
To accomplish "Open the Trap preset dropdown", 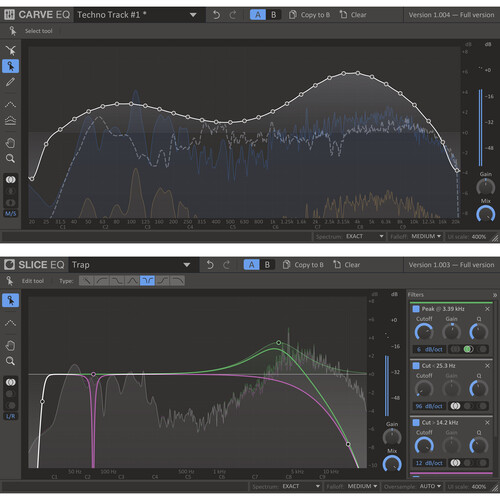I will [x=134, y=265].
